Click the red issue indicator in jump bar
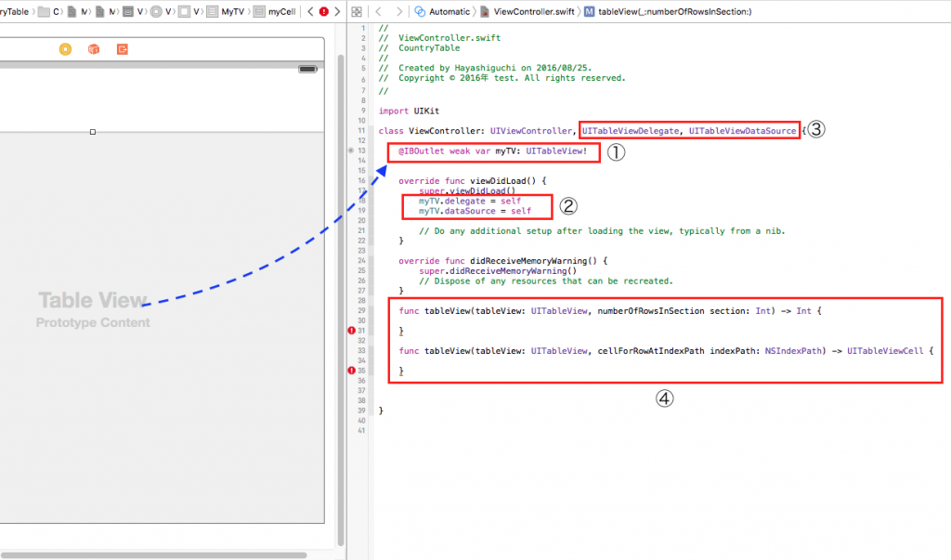The width and height of the screenshot is (951, 560). (x=323, y=11)
